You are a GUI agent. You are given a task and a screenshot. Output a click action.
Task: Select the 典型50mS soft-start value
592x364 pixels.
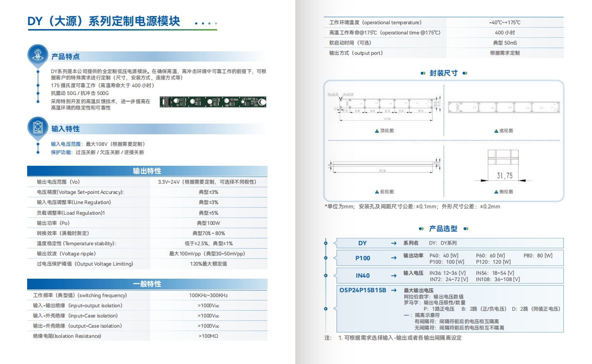tap(505, 43)
